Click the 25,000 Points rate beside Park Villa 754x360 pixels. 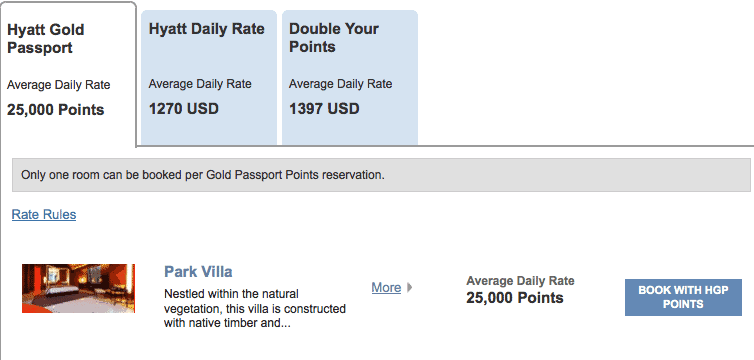click(x=515, y=298)
